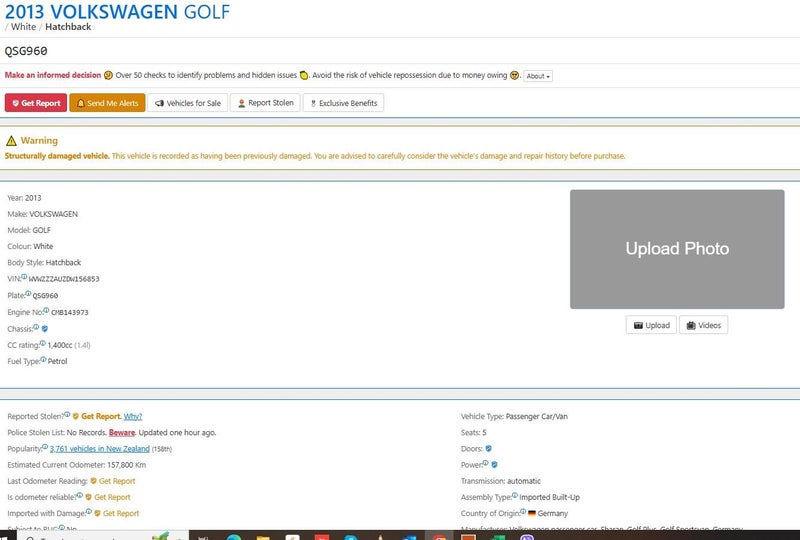Image resolution: width=800 pixels, height=540 pixels.
Task: Open the "Why?" link for Reported Stolen
Action: click(133, 416)
